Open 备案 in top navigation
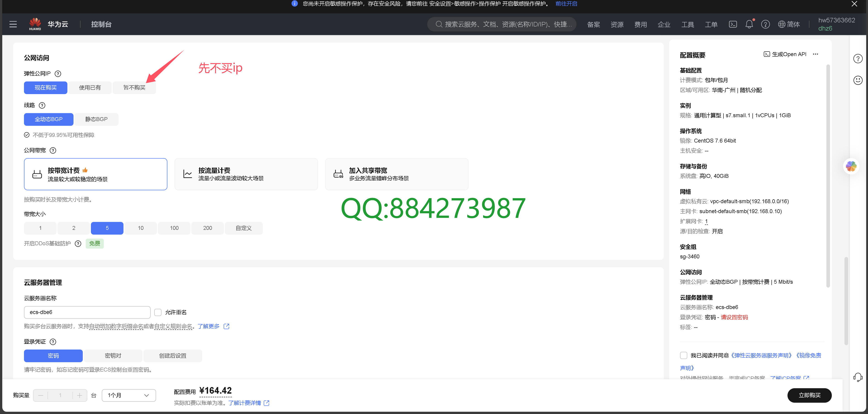The height and width of the screenshot is (414, 868). [x=593, y=25]
